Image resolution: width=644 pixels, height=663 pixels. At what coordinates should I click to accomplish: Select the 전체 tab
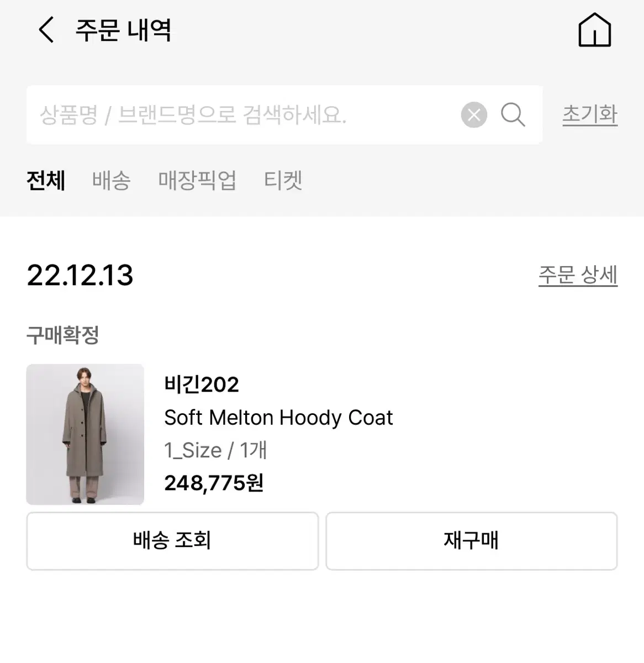[46, 181]
